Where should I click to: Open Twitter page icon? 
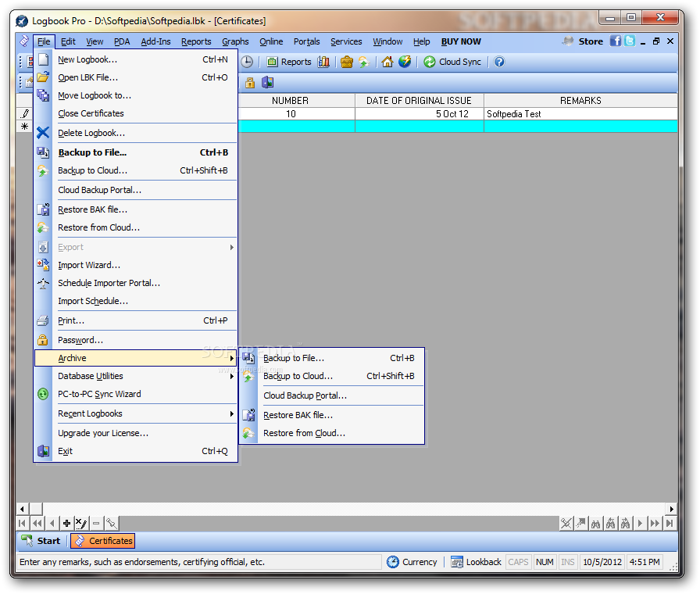(630, 41)
